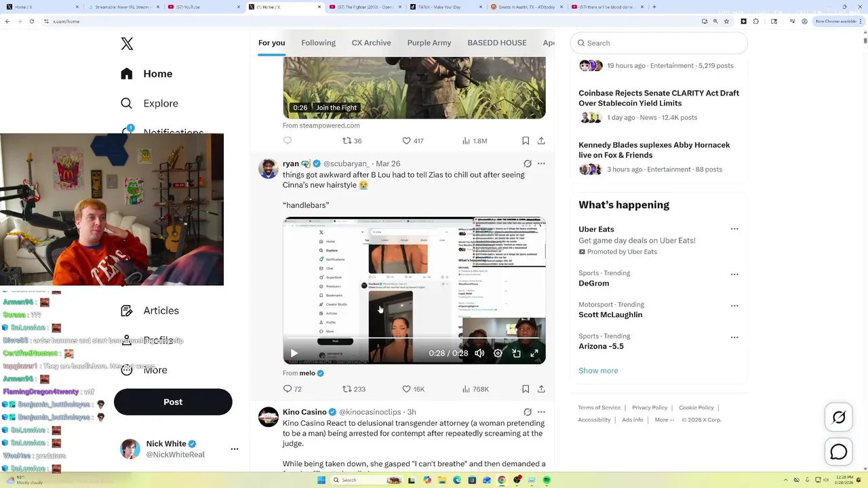This screenshot has width=868, height=488.
Task: Open Spotify from the taskbar
Action: 547,480
